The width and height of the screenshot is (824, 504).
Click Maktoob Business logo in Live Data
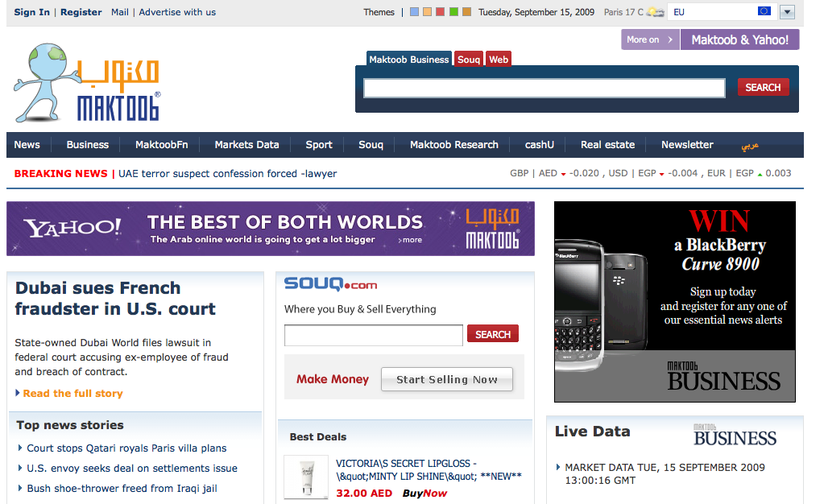(x=735, y=435)
